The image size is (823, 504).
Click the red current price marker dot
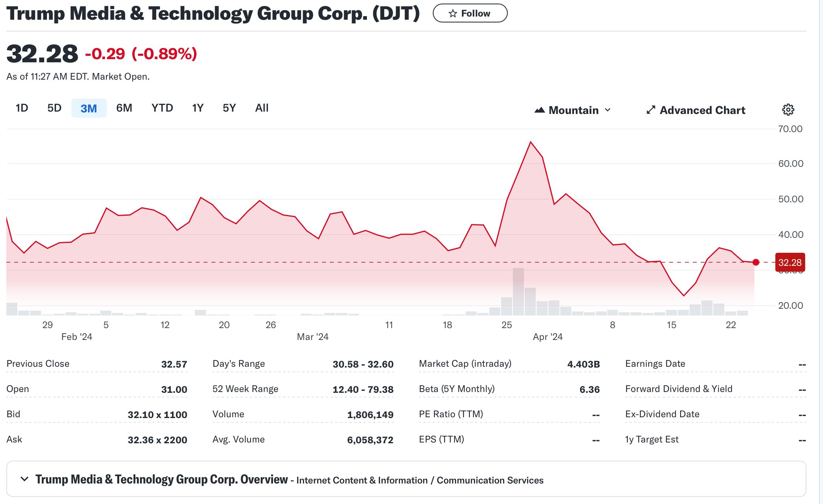click(x=756, y=262)
